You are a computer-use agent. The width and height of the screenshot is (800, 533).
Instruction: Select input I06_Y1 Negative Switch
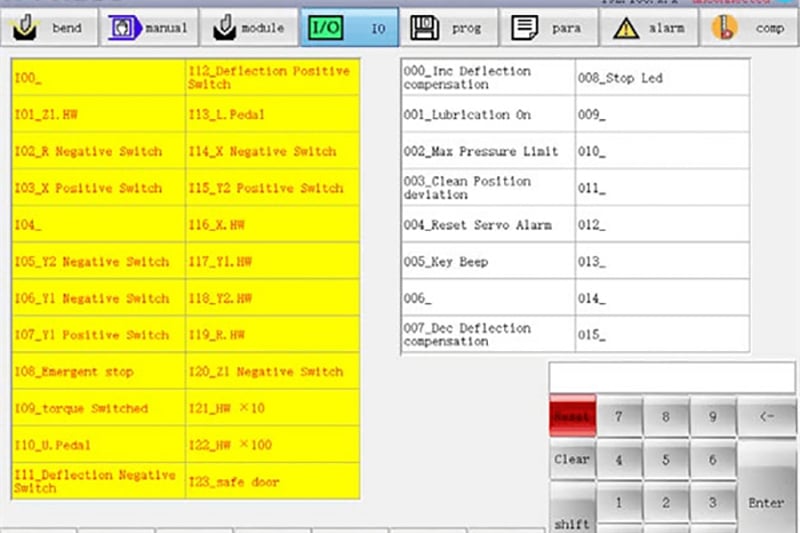coord(98,298)
